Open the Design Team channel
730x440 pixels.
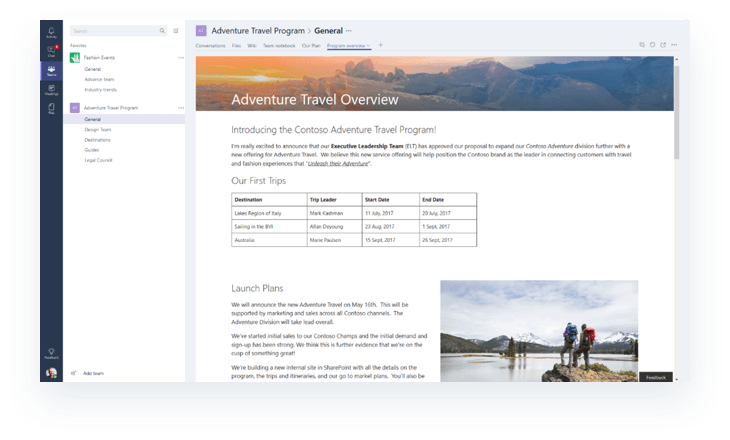[98, 129]
